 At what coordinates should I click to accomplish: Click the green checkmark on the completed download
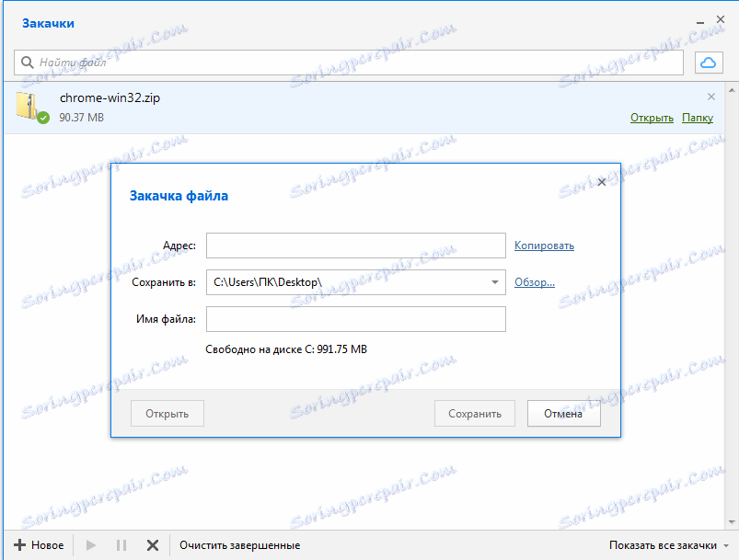click(41, 118)
